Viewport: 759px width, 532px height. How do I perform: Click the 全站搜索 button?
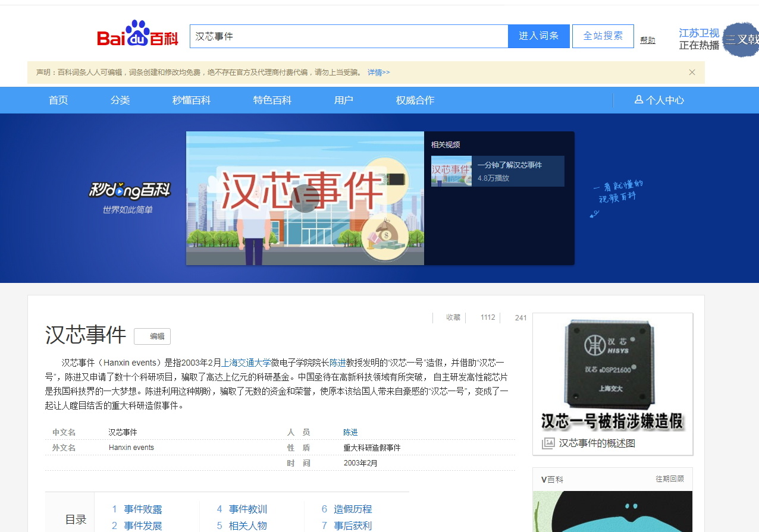click(x=603, y=36)
